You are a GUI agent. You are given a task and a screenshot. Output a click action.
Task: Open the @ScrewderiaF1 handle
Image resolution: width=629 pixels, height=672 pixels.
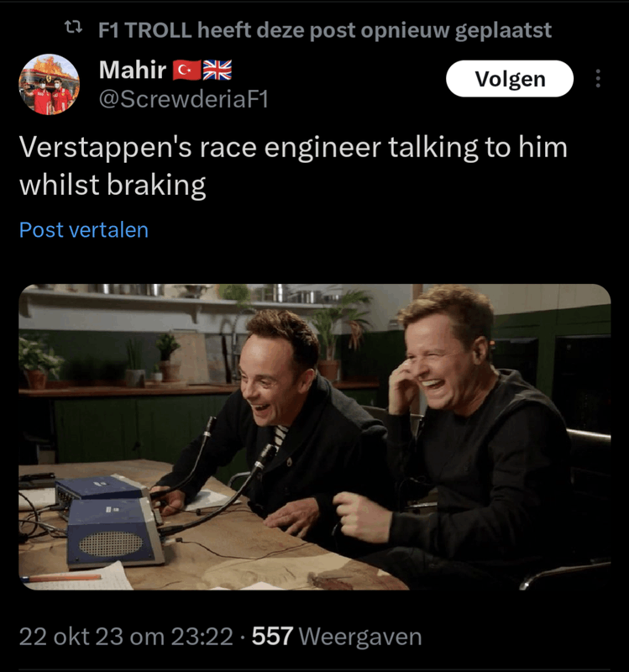(183, 99)
